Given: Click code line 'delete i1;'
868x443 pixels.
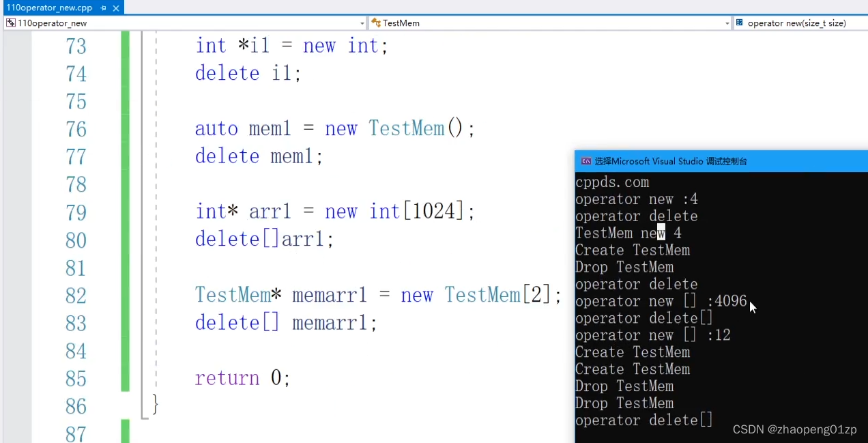Looking at the screenshot, I should [x=248, y=73].
